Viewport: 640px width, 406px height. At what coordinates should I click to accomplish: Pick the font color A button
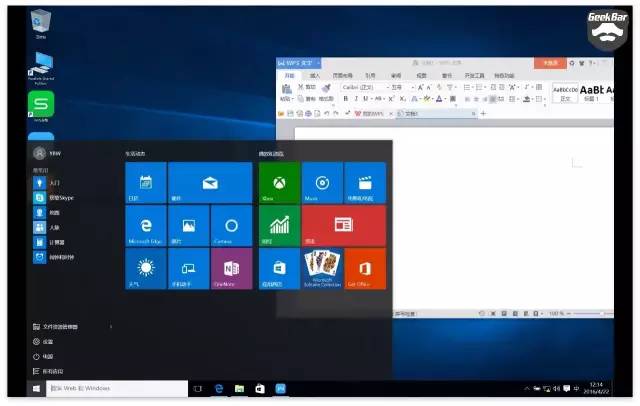tap(439, 99)
